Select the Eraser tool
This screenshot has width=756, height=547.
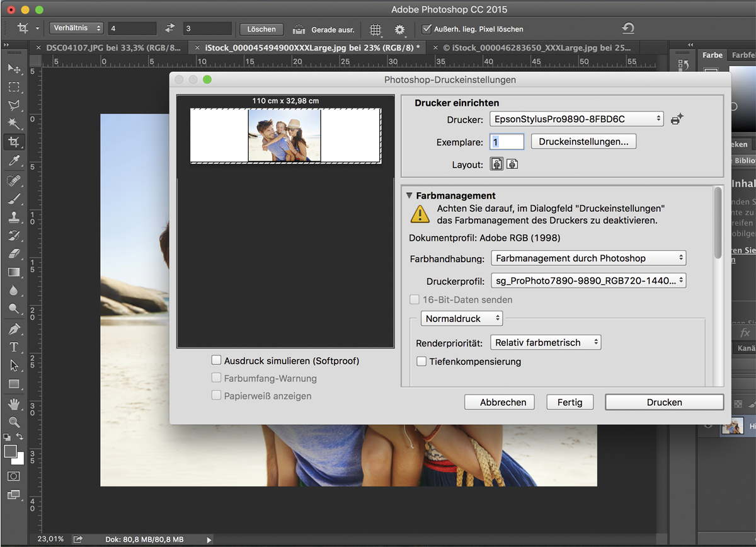[x=14, y=254]
